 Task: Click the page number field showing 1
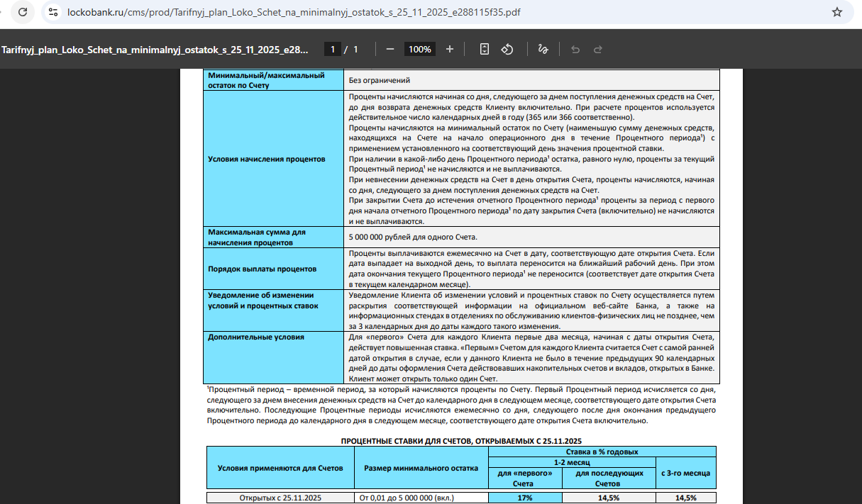coord(332,49)
